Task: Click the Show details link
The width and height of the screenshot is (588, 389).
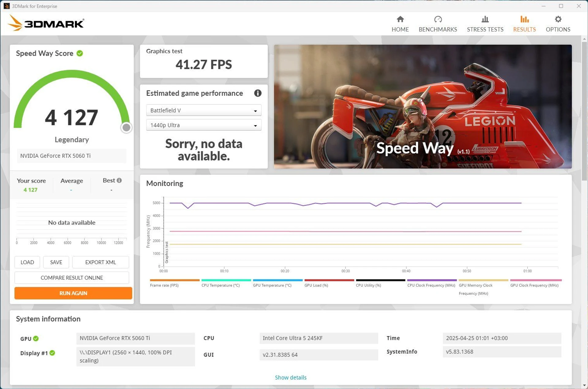Action: 291,377
